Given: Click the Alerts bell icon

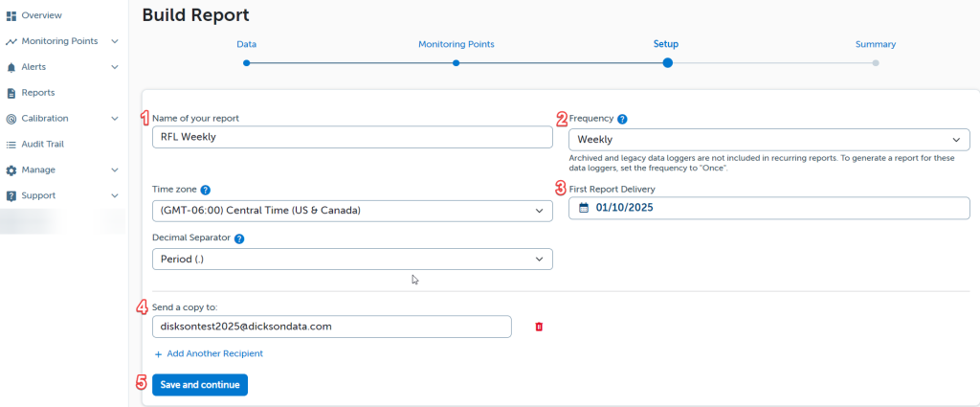Looking at the screenshot, I should (11, 67).
